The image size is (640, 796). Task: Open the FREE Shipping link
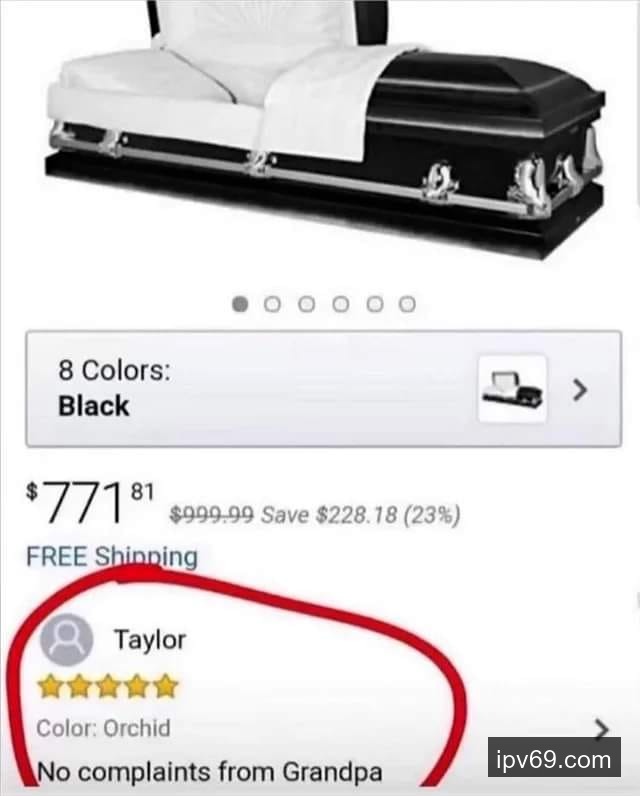click(x=112, y=556)
